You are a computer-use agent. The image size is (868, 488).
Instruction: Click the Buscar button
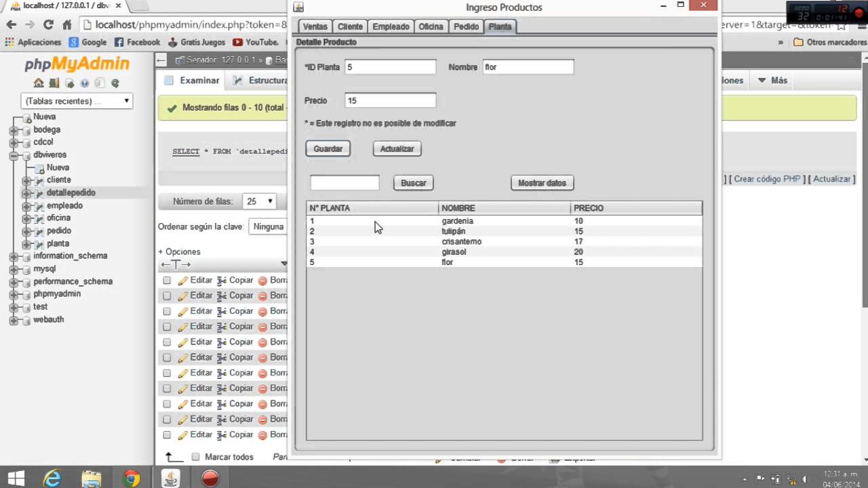tap(413, 183)
